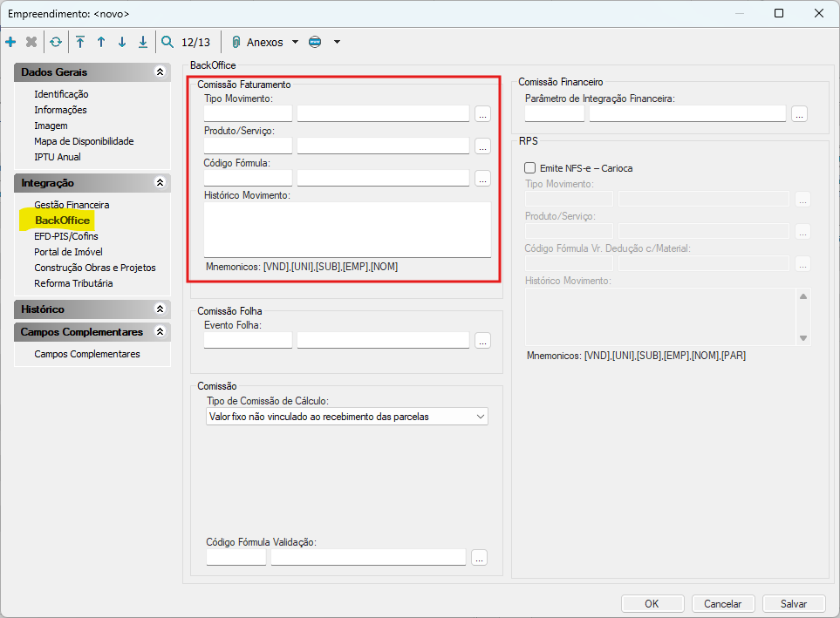Click the Salvar button
Image resolution: width=840 pixels, height=618 pixels.
pyautogui.click(x=794, y=603)
